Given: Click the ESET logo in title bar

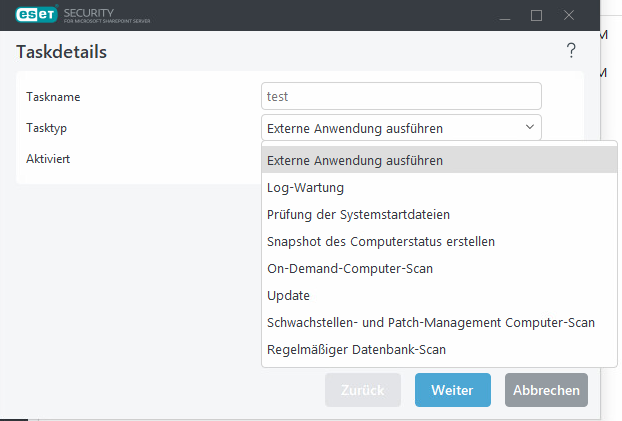Looking at the screenshot, I should (32, 15).
